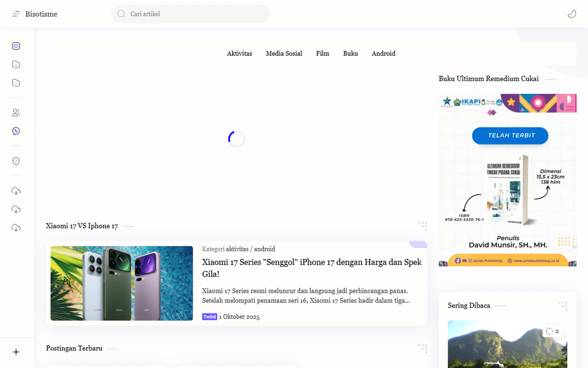Click the purple Terbit badge
Screen dimensions: 588x368
[210, 317]
